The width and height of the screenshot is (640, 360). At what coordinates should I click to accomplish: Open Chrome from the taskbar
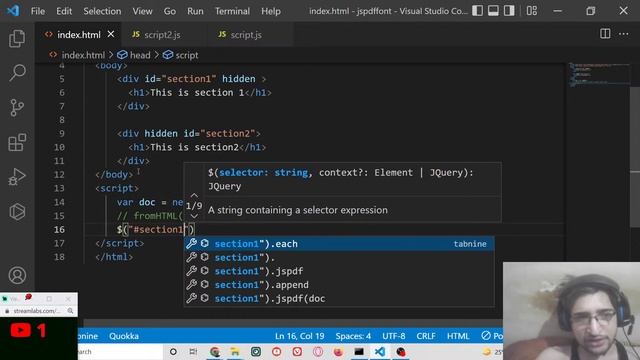(215, 351)
